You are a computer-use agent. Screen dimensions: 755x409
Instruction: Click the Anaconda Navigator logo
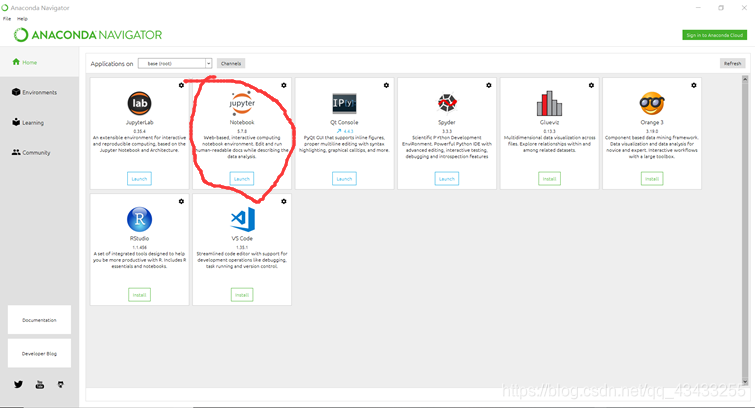click(88, 35)
